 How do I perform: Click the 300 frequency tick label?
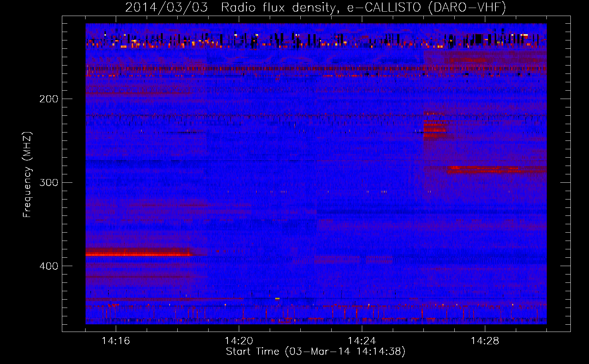pos(49,182)
